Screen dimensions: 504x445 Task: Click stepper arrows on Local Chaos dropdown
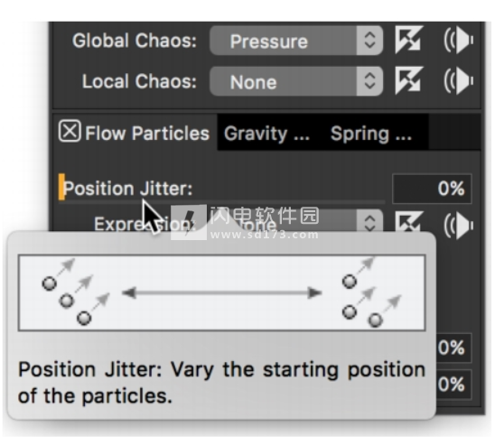(369, 81)
